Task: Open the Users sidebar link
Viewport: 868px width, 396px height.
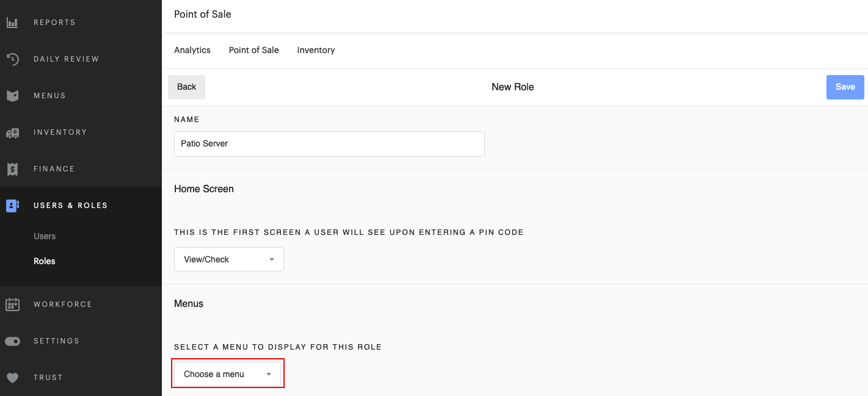Action: [45, 236]
